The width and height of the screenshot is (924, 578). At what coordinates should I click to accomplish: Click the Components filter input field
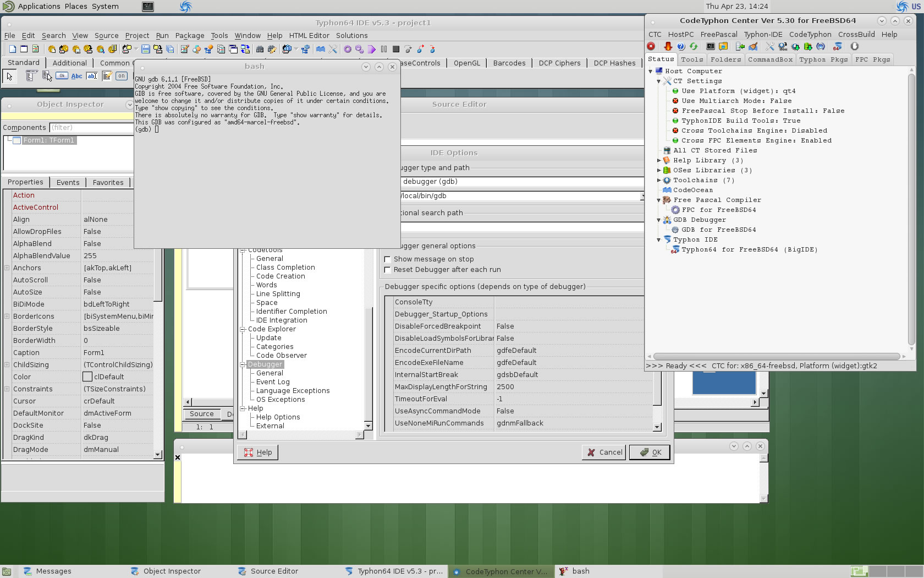(91, 128)
